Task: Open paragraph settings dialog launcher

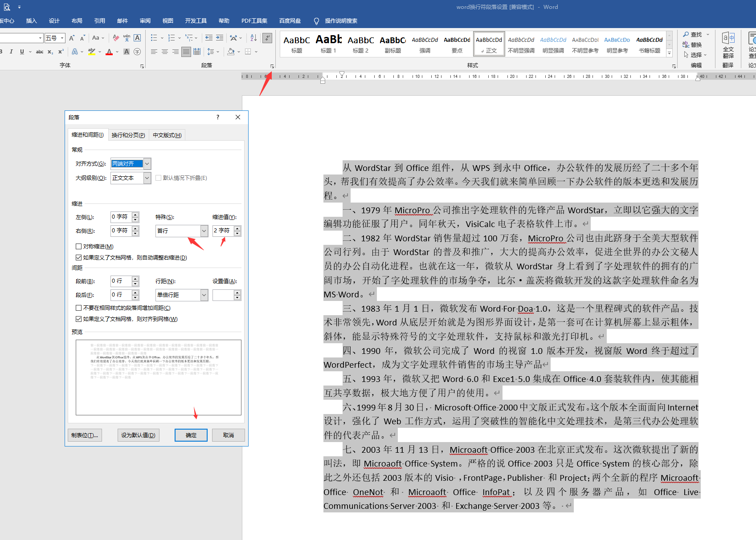Action: coord(272,66)
